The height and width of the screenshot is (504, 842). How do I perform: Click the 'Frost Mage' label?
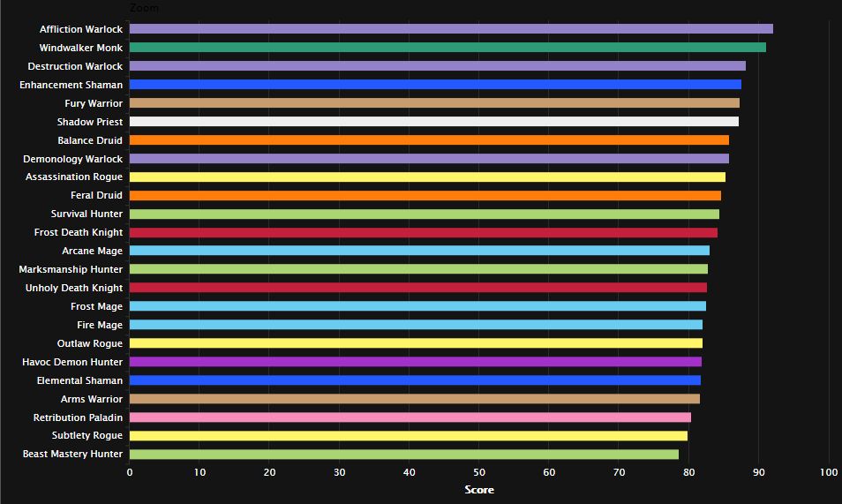pyautogui.click(x=97, y=306)
